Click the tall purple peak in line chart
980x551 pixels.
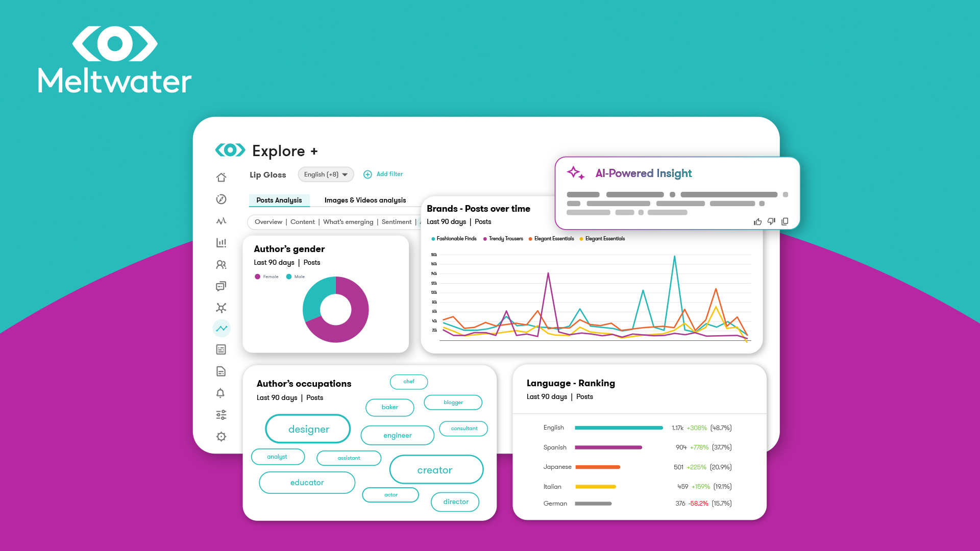pos(548,274)
